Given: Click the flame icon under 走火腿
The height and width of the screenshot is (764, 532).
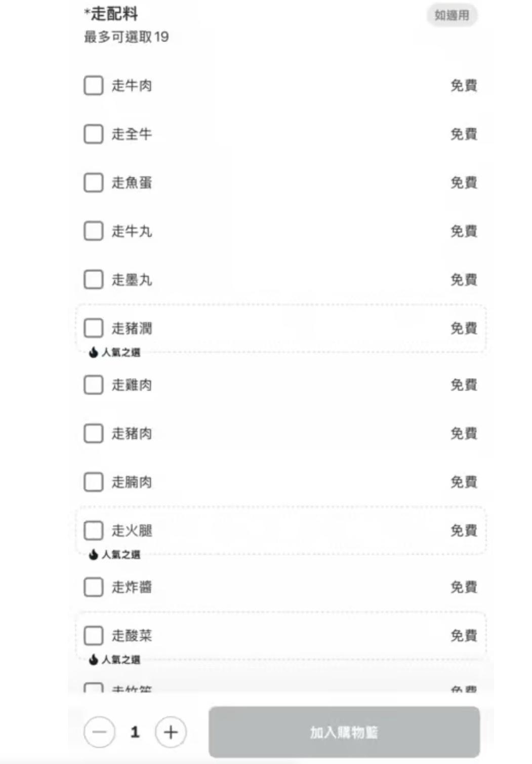Looking at the screenshot, I should (93, 555).
